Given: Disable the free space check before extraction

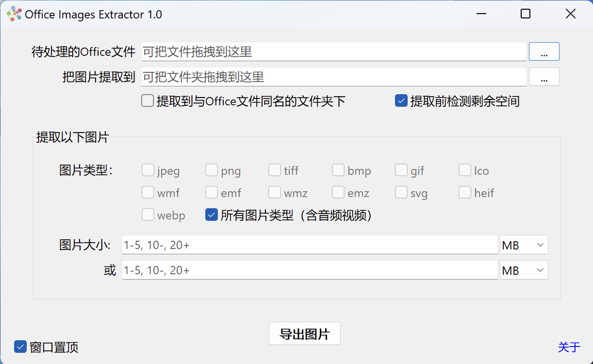Looking at the screenshot, I should click(x=401, y=100).
